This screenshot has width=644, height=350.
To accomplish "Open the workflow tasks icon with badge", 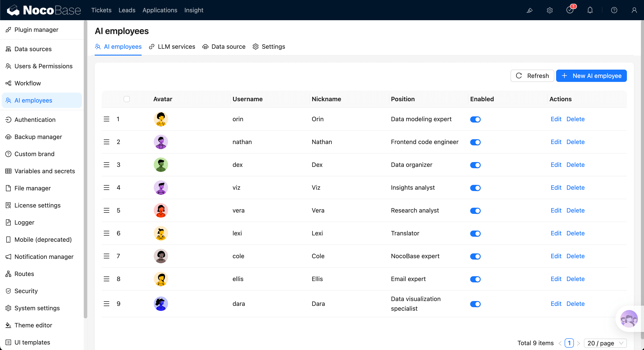I will [570, 10].
